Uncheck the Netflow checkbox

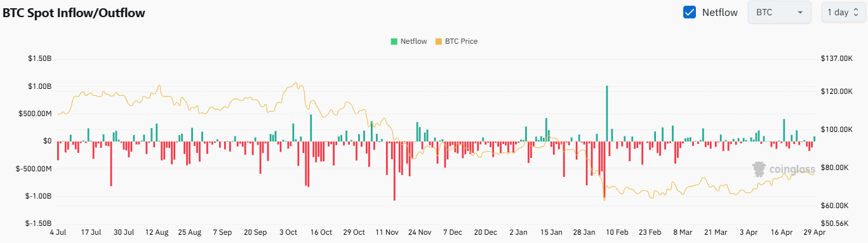tap(690, 12)
